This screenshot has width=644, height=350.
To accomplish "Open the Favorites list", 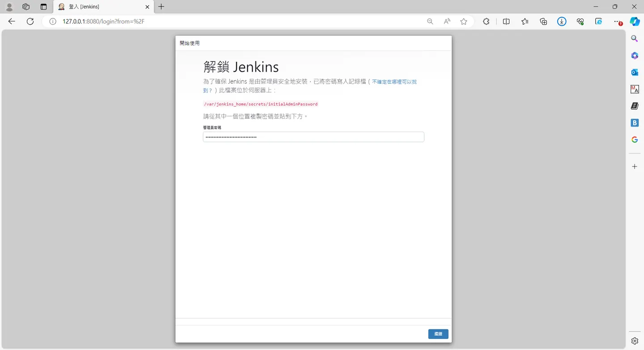I will click(x=525, y=21).
